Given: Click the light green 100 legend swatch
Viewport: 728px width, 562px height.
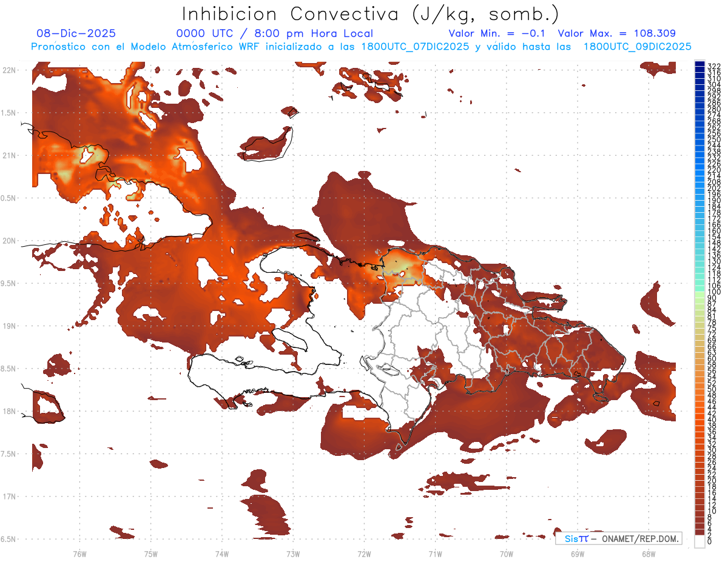Looking at the screenshot, I should (699, 295).
